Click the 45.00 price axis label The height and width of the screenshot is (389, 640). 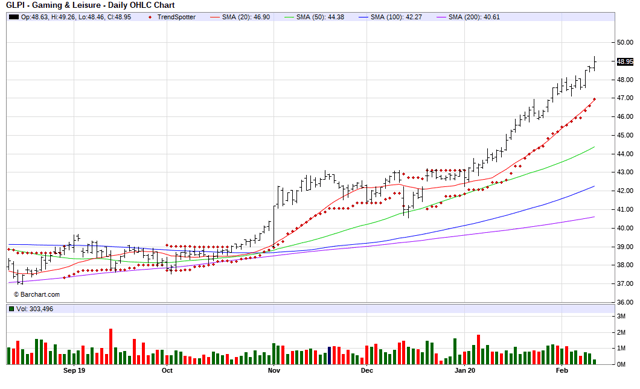pos(625,135)
